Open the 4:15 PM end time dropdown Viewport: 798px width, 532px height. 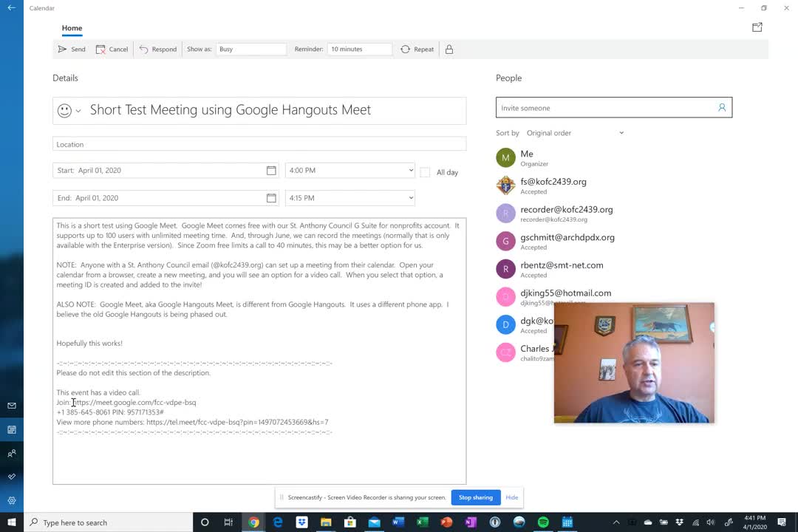click(x=350, y=198)
